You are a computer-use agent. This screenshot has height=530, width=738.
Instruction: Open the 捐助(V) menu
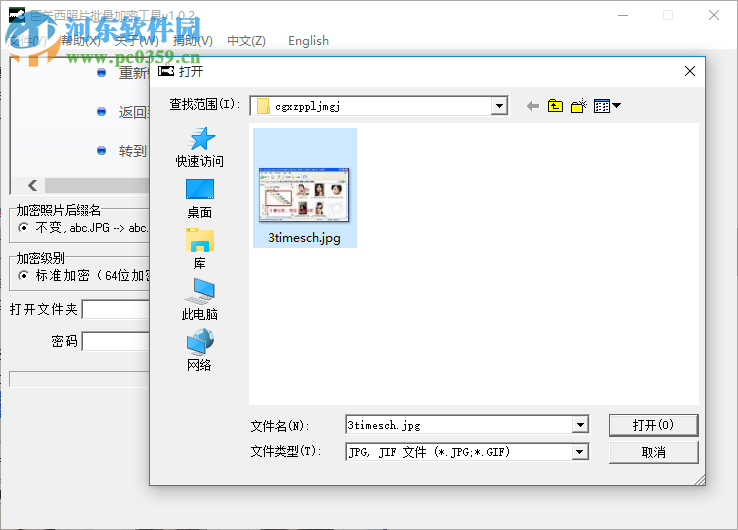click(193, 41)
